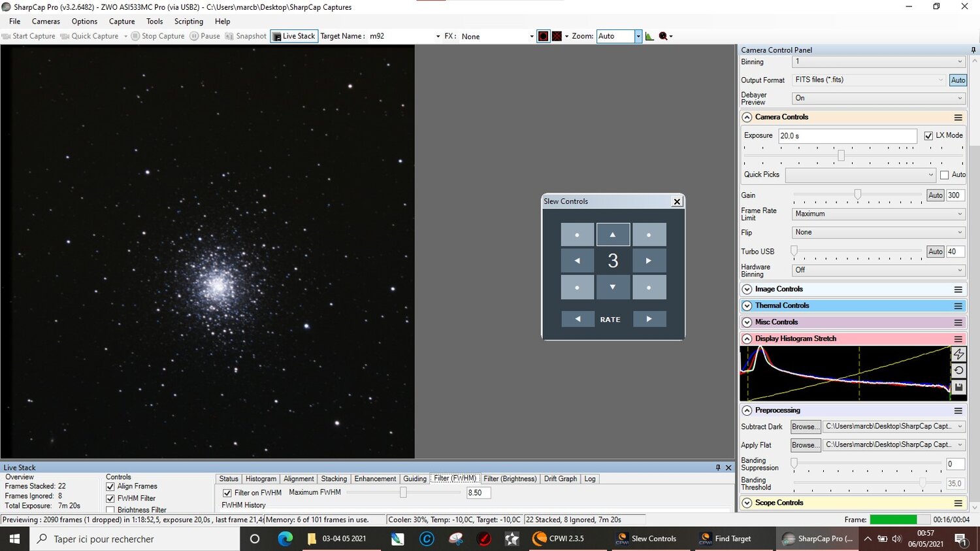
Task: Open the Binning dropdown
Action: (879, 61)
